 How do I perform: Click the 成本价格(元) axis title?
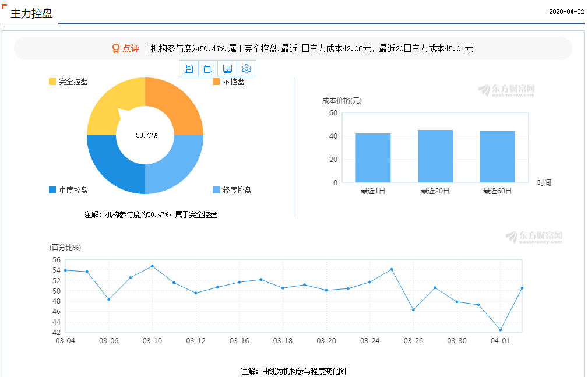coord(342,101)
